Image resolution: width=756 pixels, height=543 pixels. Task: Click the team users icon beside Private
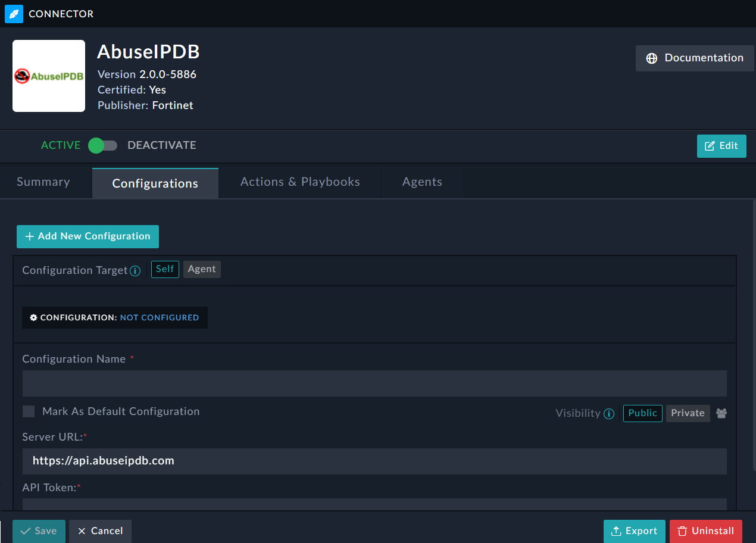tap(721, 413)
